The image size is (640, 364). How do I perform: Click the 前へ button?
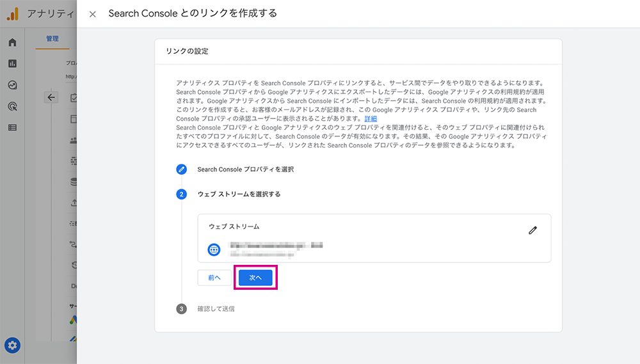coord(214,278)
